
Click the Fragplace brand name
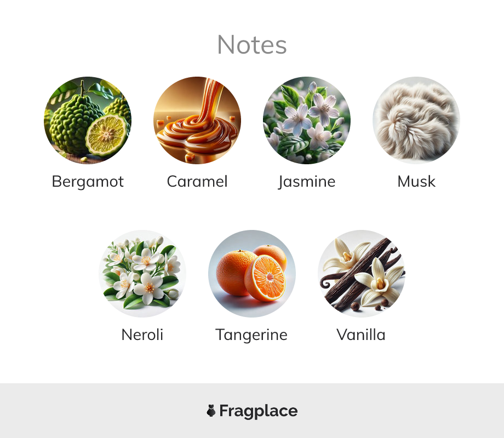(x=259, y=411)
